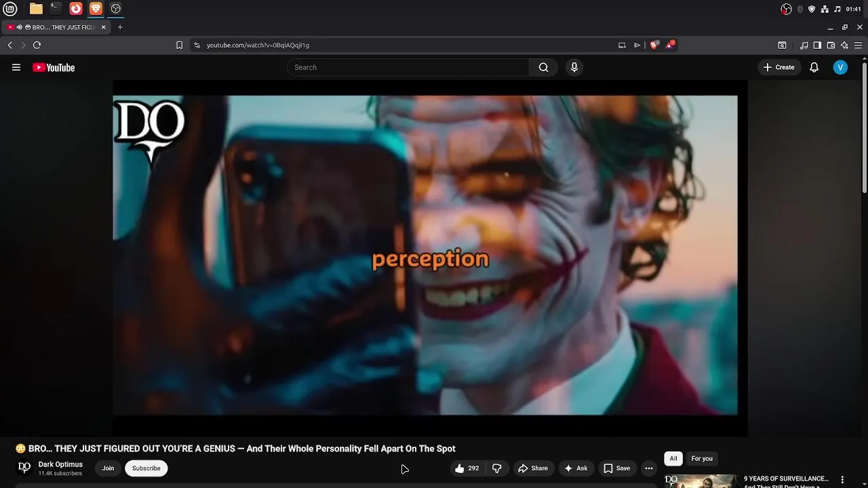Bookmark this page using the bookmark icon
This screenshot has width=868, height=488.
point(179,45)
